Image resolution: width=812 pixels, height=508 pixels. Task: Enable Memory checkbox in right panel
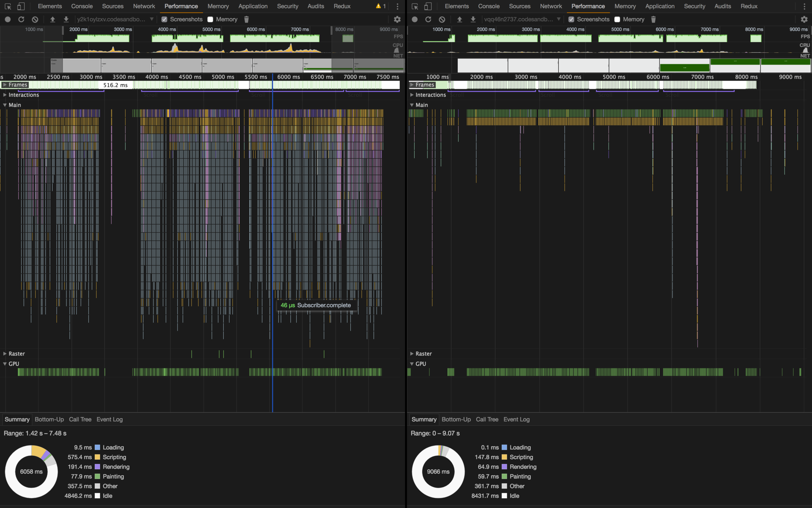coord(617,19)
